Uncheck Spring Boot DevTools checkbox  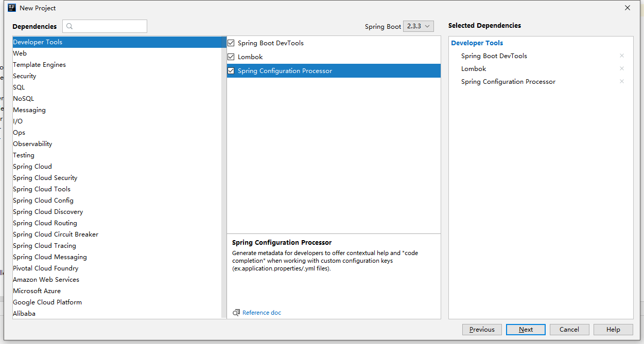[231, 43]
